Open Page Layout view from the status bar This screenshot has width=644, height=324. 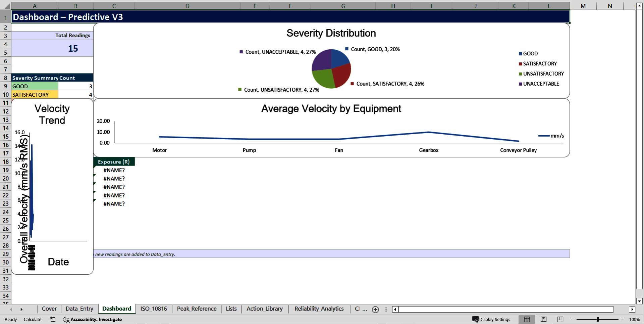543,319
